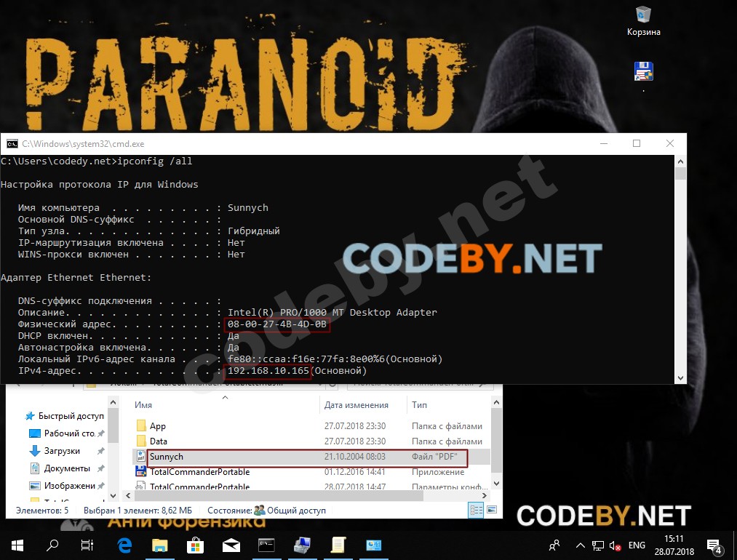Minimize the cmd.exe window

click(604, 143)
